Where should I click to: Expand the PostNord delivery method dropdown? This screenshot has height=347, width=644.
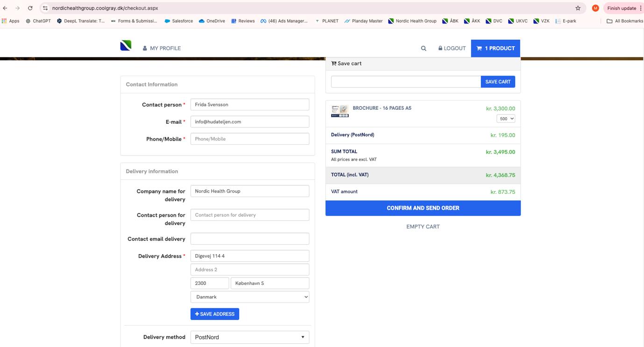coord(250,337)
